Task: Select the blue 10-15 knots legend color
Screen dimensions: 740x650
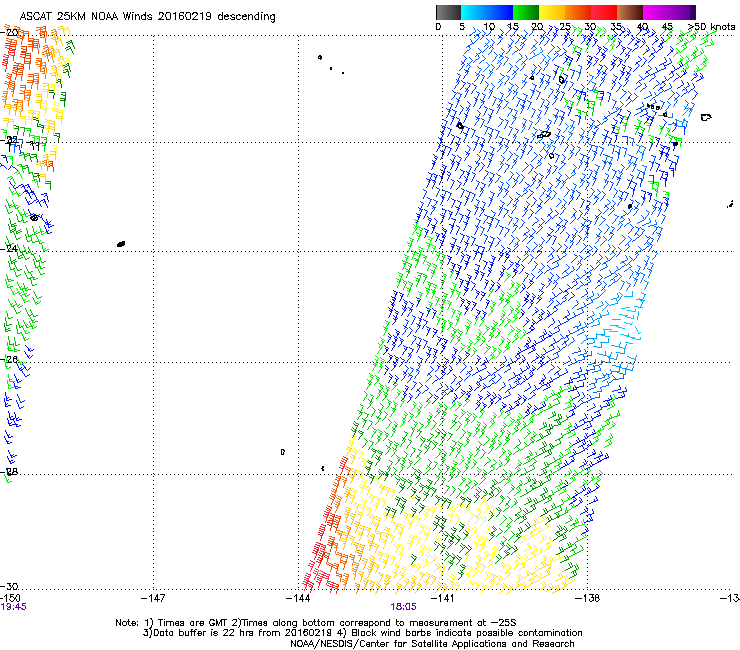Action: pyautogui.click(x=500, y=12)
